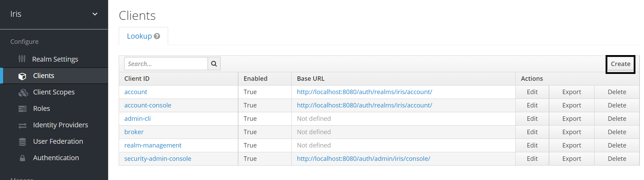Viewport: 644px width, 180px height.
Task: Click the Client Scopes cubes icon
Action: (23, 92)
